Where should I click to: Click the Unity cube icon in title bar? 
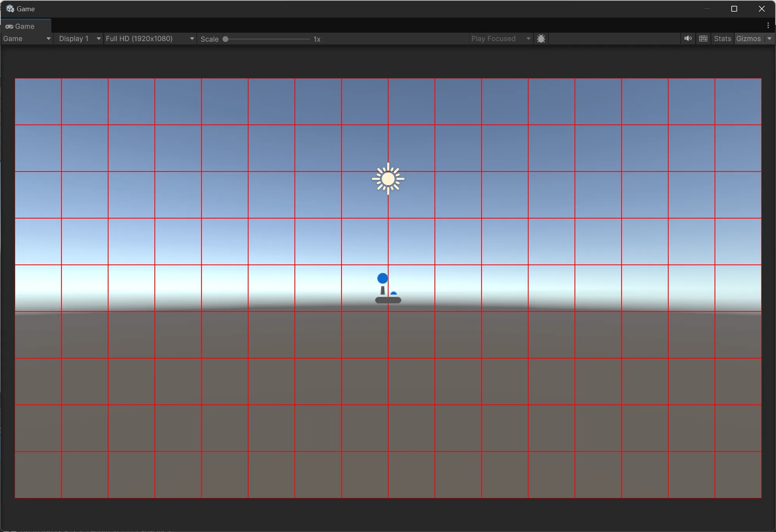[x=10, y=9]
